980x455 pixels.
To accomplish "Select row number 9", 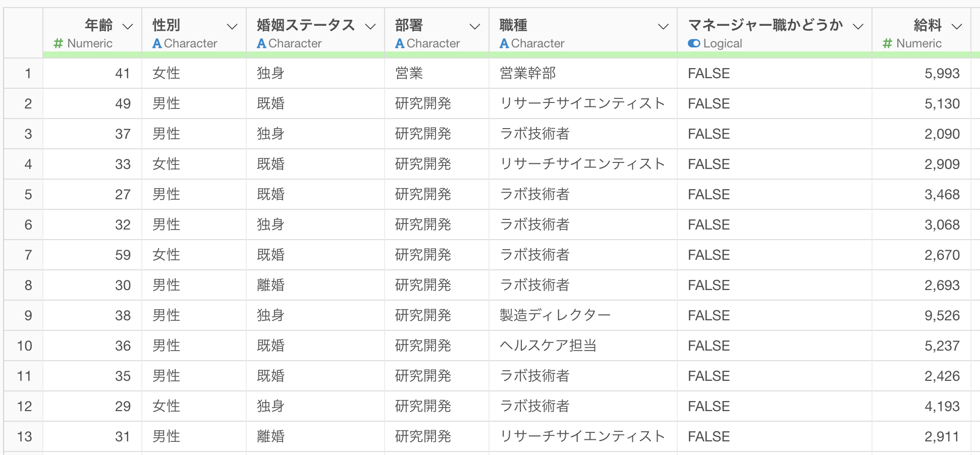I will 28,315.
